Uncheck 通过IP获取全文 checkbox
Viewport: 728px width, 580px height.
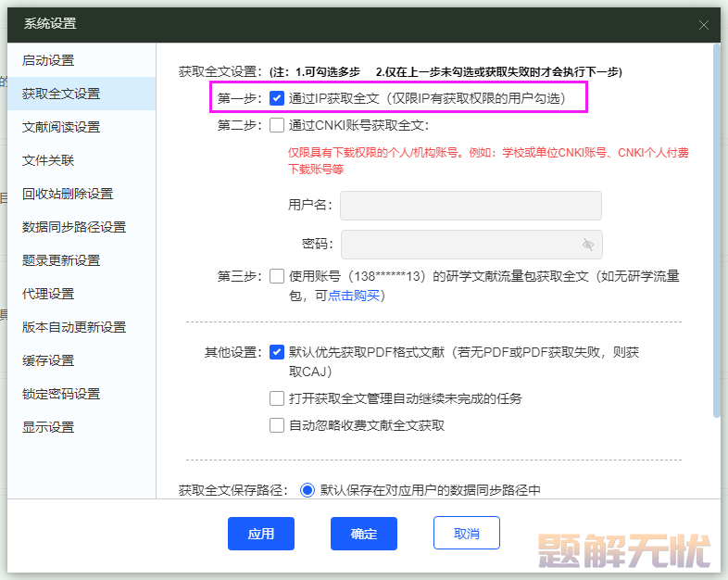click(277, 98)
